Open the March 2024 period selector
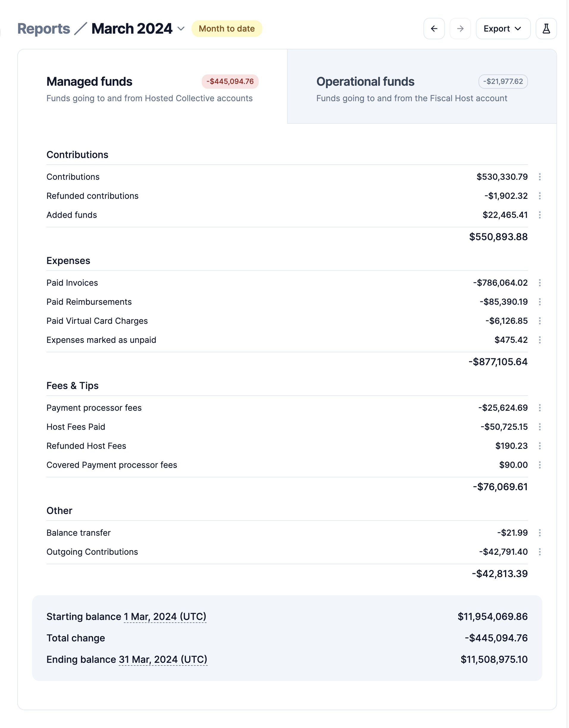 click(x=138, y=29)
